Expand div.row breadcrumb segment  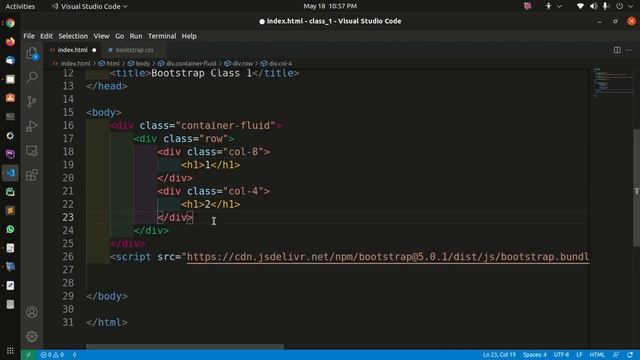coord(242,63)
